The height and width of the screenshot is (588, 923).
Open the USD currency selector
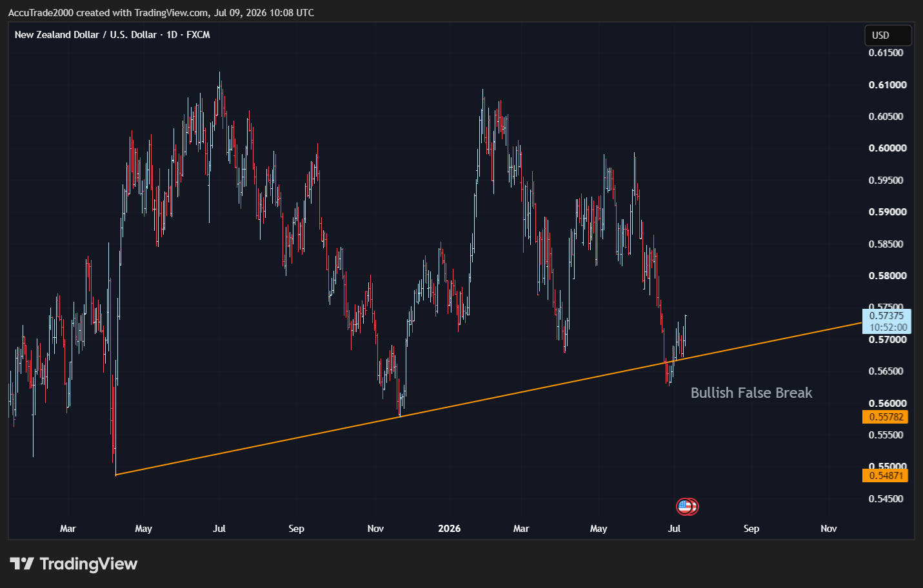pos(888,35)
